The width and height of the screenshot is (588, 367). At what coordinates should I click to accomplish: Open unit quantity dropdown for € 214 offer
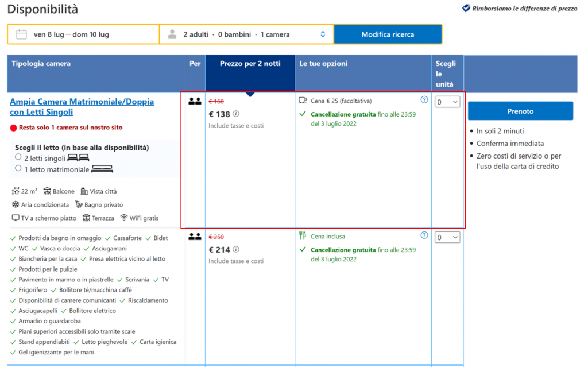(447, 238)
